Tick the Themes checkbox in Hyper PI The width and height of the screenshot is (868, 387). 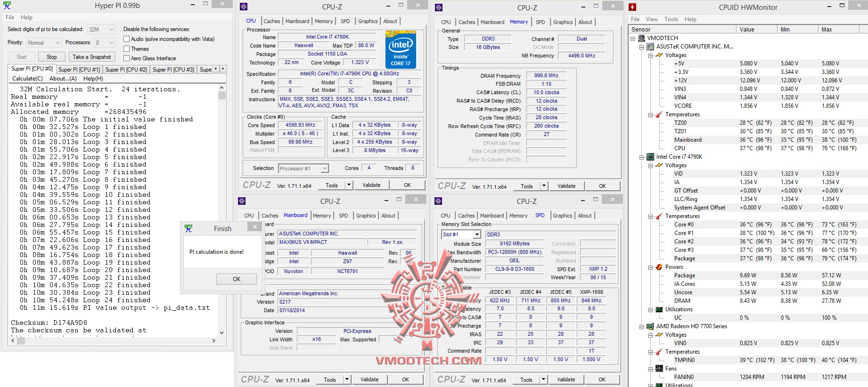coord(126,48)
